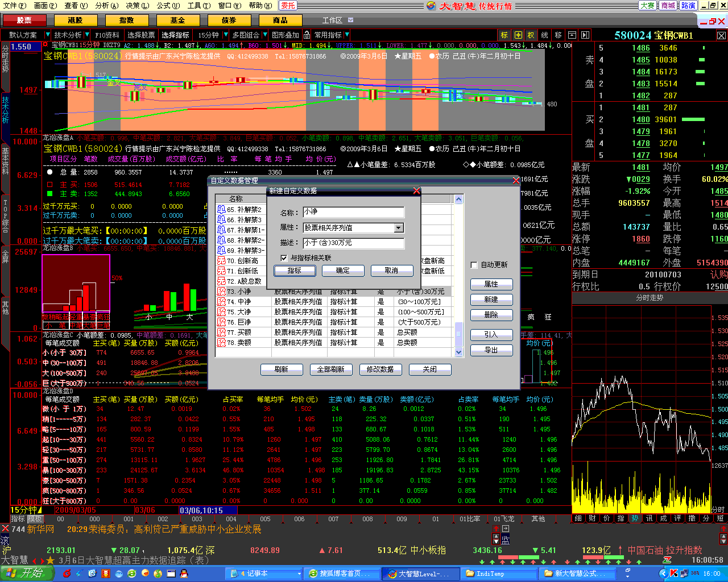Click the 讯 tab icon under the mini chart

coord(649,518)
